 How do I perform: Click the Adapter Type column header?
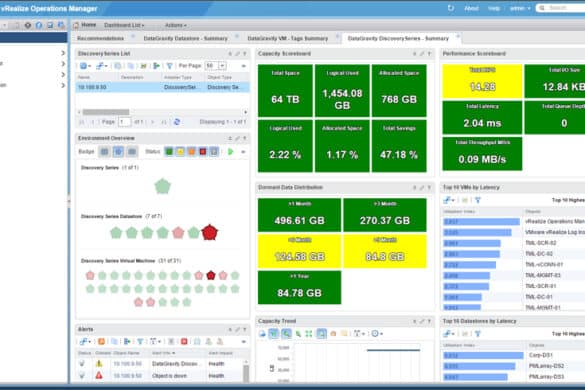click(x=178, y=77)
